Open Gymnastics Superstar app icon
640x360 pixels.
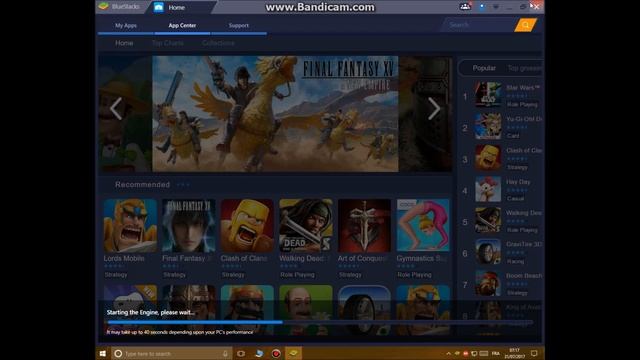tap(423, 225)
